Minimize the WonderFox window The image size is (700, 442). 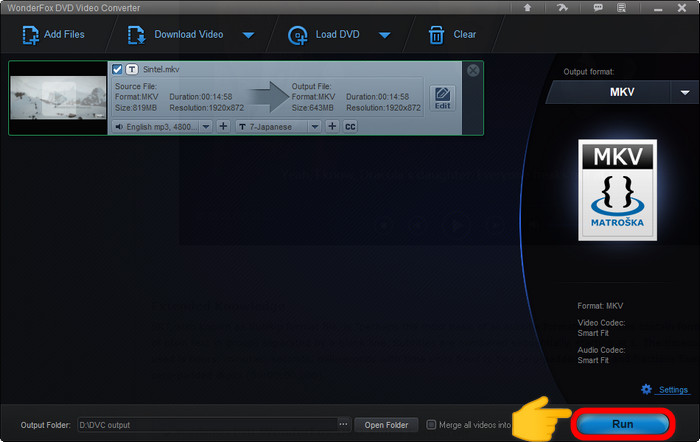pos(658,9)
